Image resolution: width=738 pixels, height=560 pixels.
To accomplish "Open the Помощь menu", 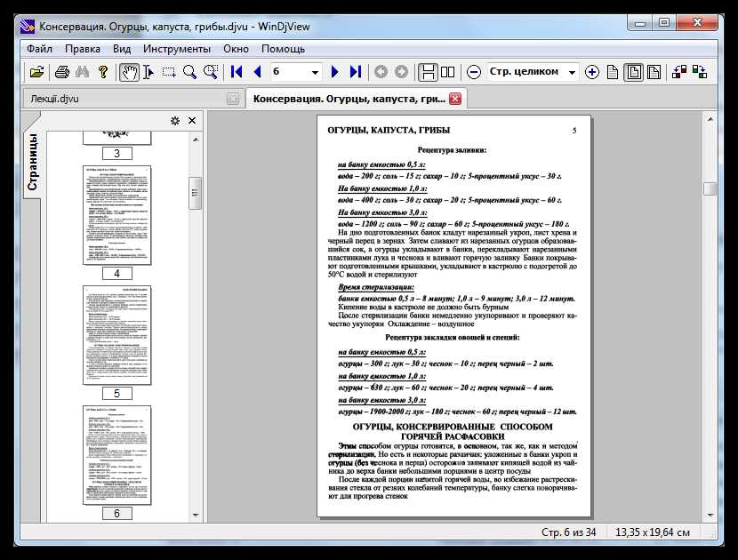I will pyautogui.click(x=283, y=49).
